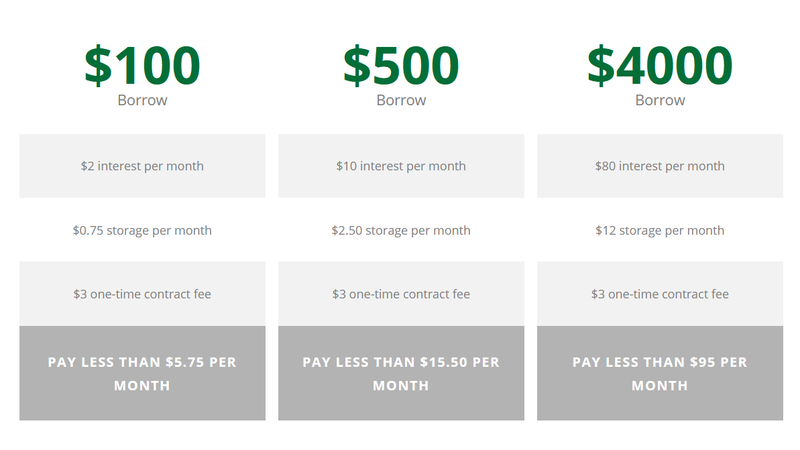Click the $2 interest per month row

click(x=142, y=166)
